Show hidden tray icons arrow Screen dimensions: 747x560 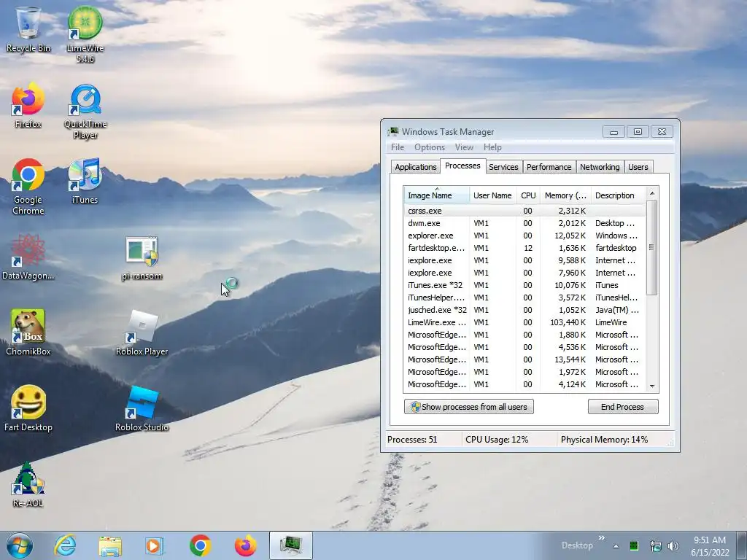pyautogui.click(x=616, y=546)
